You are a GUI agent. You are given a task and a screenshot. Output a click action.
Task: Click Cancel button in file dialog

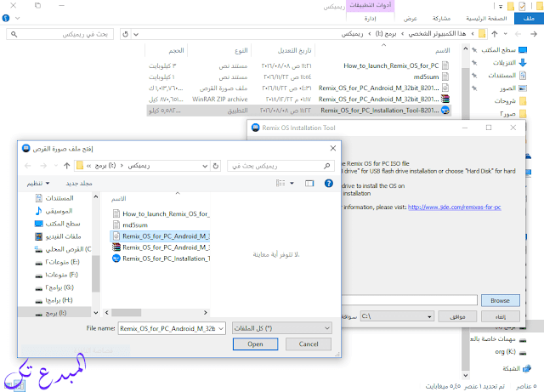(308, 344)
